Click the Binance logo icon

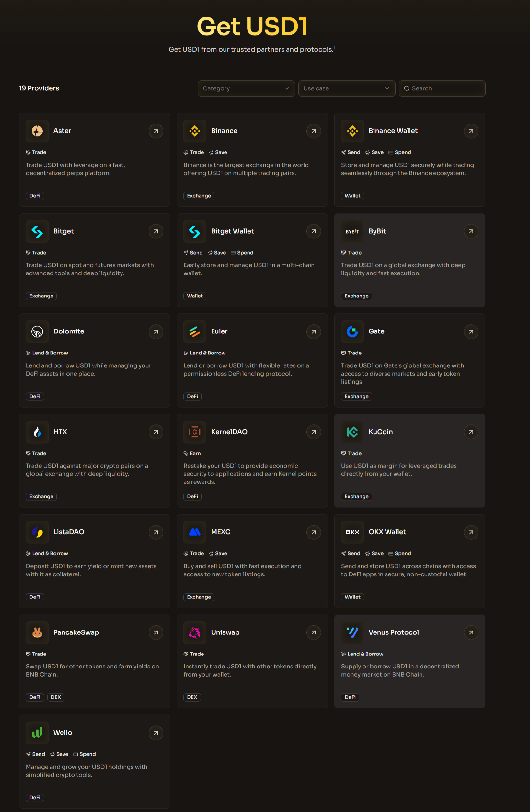pyautogui.click(x=195, y=131)
